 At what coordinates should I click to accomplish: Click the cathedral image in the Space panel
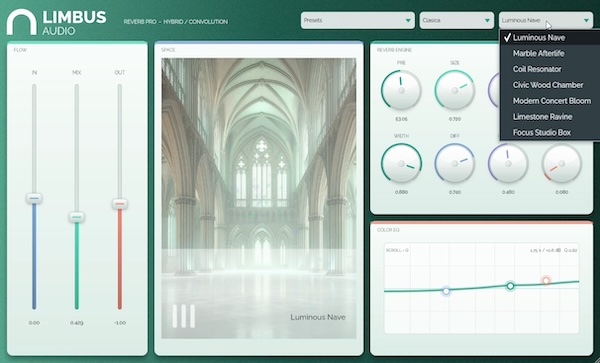[259, 198]
